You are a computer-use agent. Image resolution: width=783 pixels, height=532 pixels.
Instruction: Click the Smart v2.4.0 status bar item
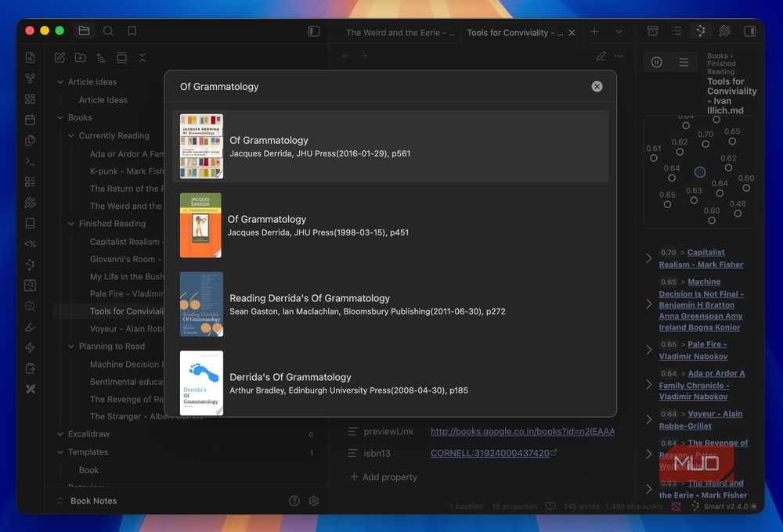click(x=724, y=506)
